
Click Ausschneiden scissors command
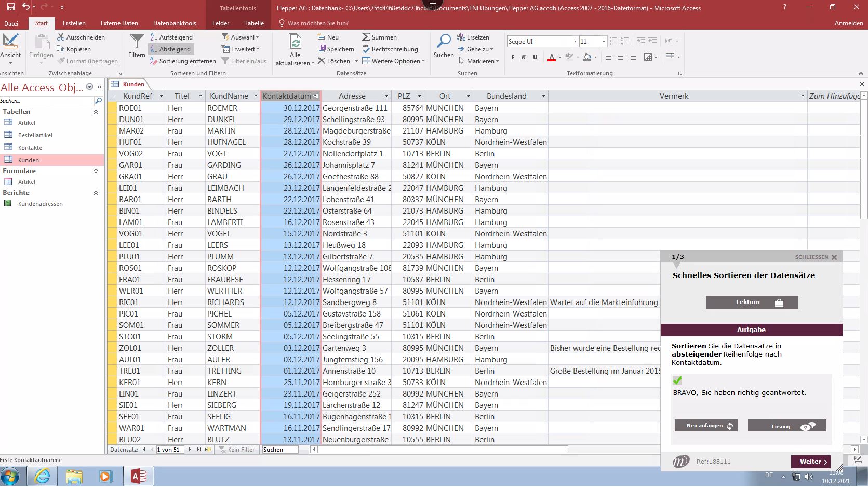pos(81,37)
